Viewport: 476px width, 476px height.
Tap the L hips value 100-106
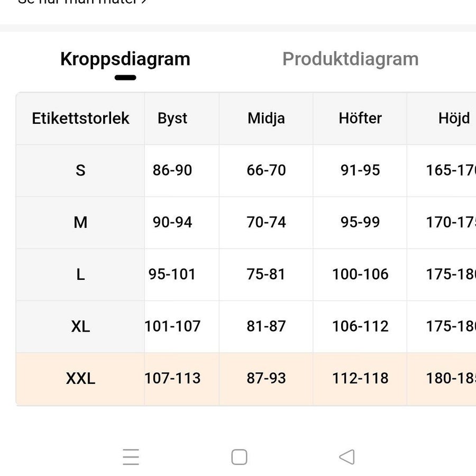pos(360,274)
